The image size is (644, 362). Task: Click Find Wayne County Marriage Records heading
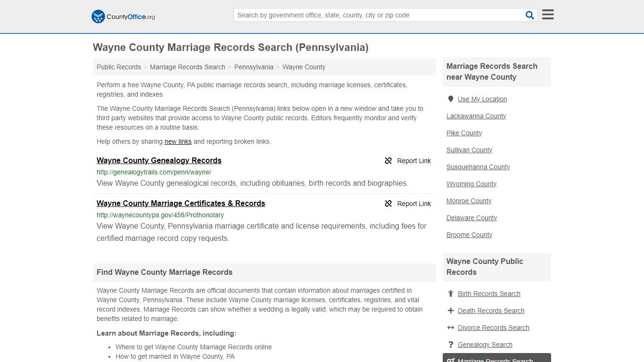click(x=165, y=272)
